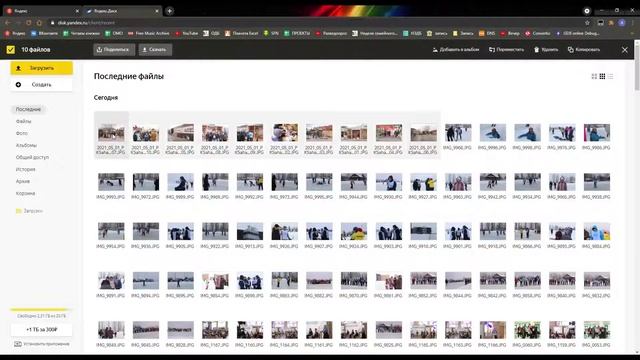The width and height of the screenshot is (640, 360).
Task: Uncheck the yellow select-all checkbox beside 10 файлов
Action: [11, 50]
